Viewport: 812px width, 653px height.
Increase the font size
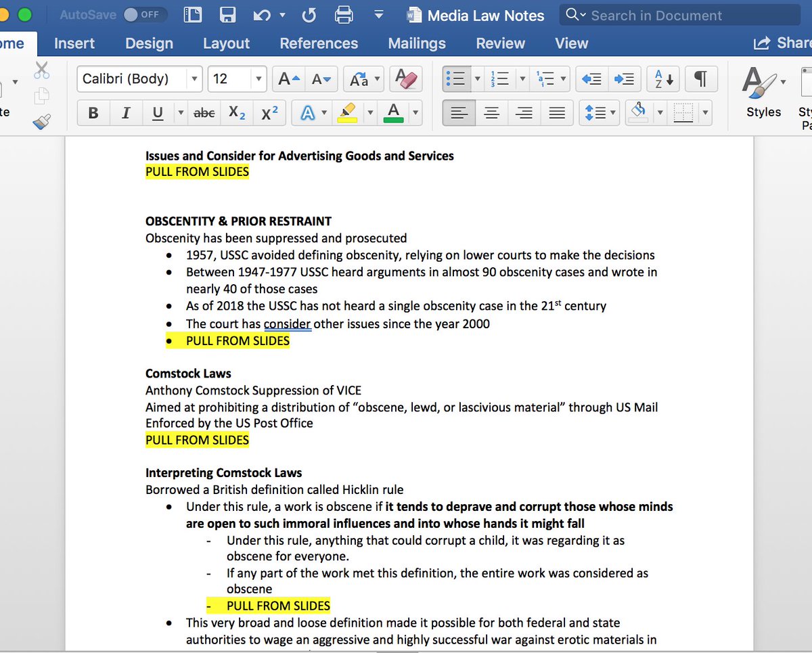click(x=289, y=79)
